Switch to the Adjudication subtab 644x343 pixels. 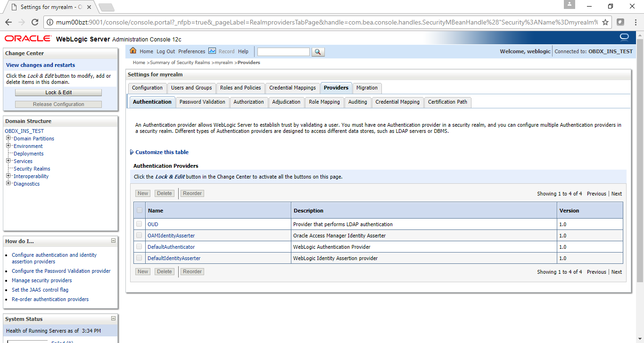click(x=286, y=102)
